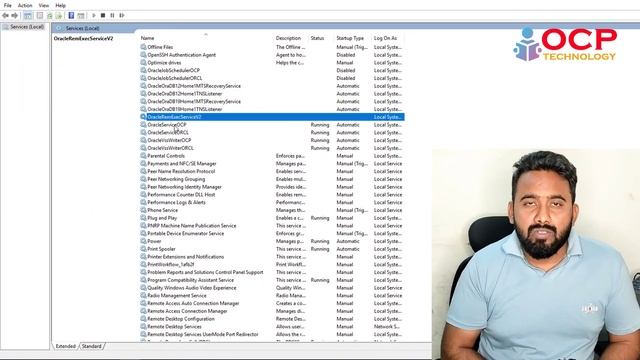Select Program Compatibility Assistant Service
Image resolution: width=640 pixels, height=360 pixels.
point(190,280)
